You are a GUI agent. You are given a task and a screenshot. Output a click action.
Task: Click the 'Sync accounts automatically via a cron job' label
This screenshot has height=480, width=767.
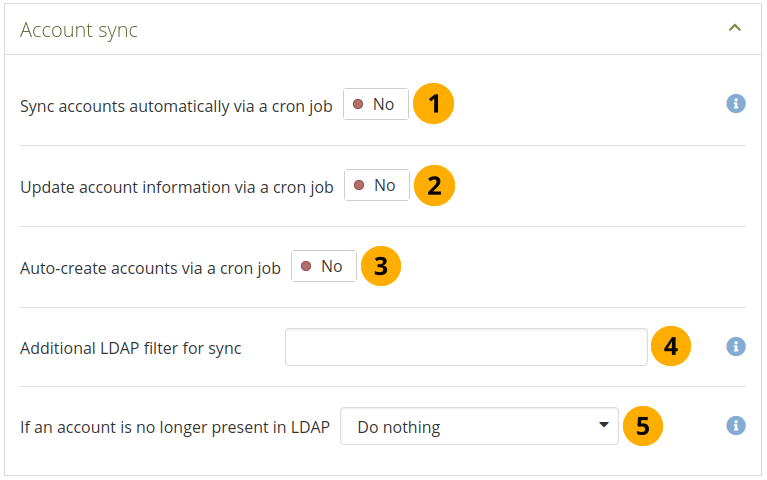coord(176,105)
